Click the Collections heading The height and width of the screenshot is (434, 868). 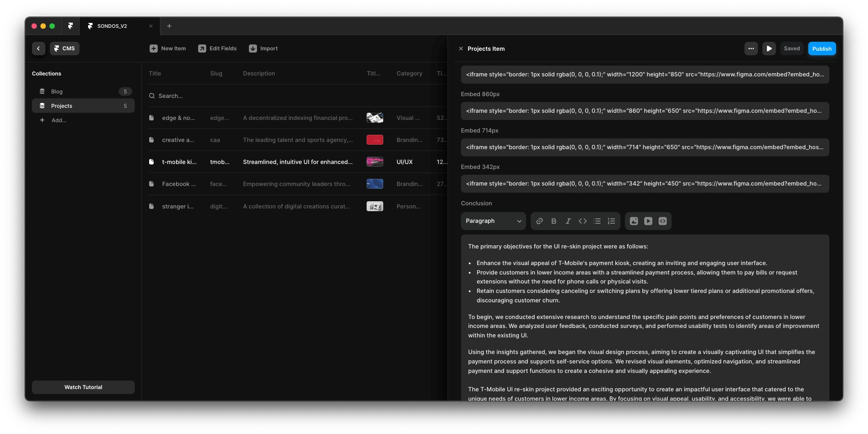coord(46,74)
